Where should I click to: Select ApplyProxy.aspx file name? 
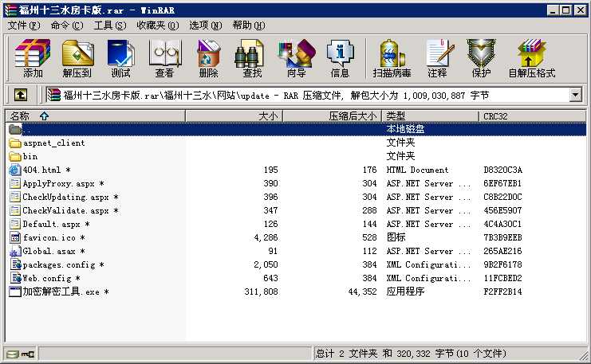59,184
